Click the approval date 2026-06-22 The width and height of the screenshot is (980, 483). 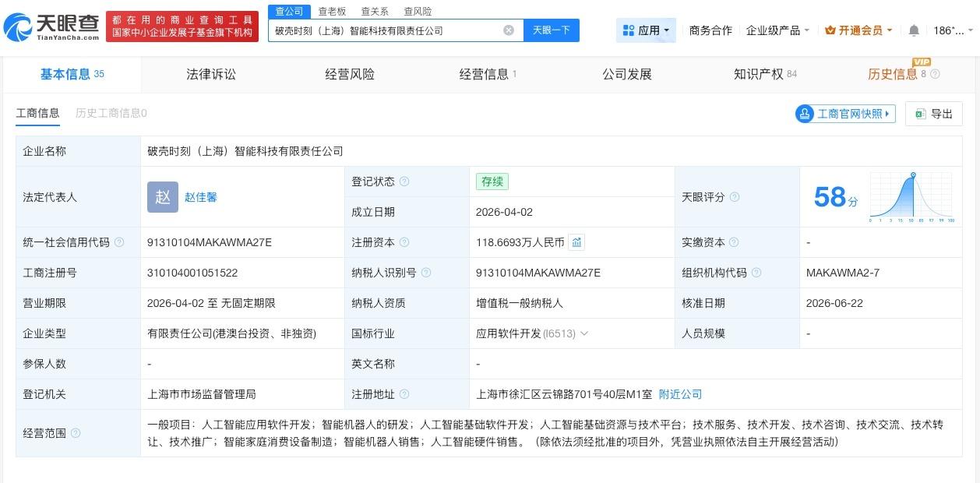pyautogui.click(x=834, y=303)
